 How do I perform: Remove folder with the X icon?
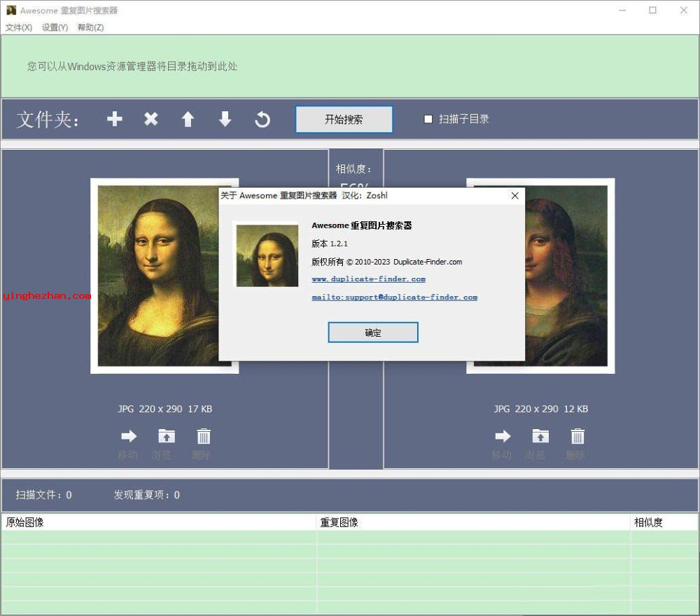(x=151, y=119)
